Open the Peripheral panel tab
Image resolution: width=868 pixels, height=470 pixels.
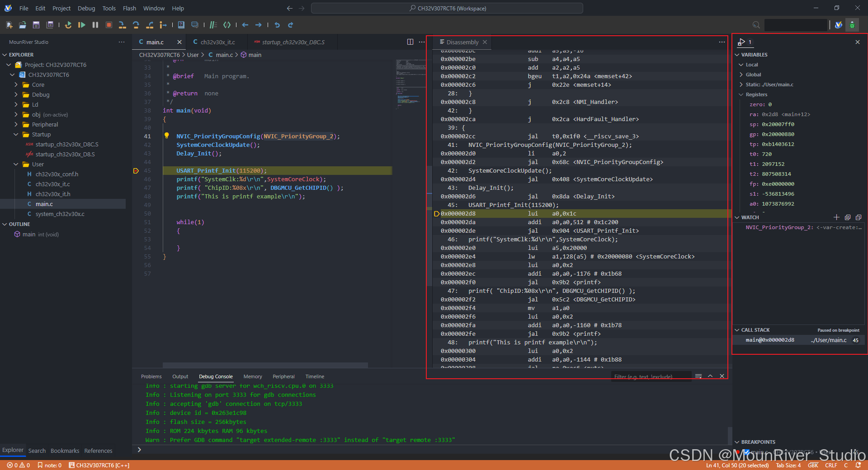[283, 376]
